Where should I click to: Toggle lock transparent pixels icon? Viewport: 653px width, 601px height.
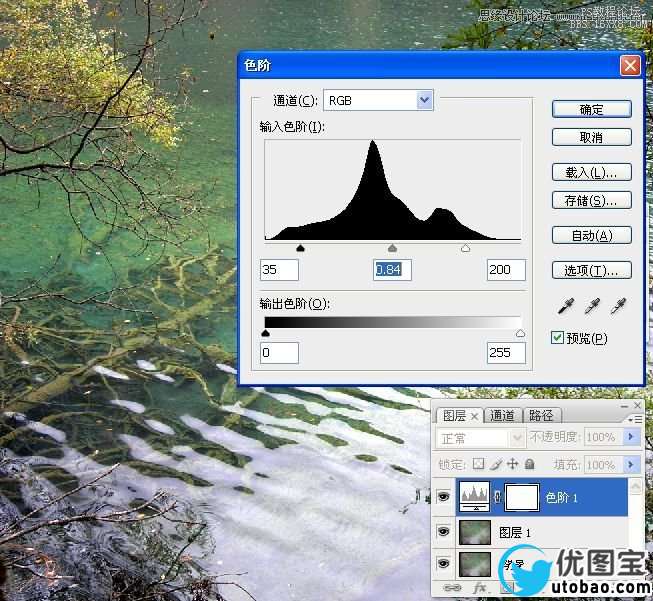pyautogui.click(x=478, y=464)
